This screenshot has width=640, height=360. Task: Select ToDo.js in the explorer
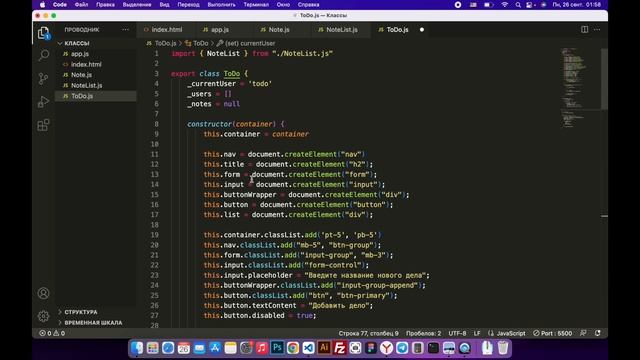pos(96,96)
